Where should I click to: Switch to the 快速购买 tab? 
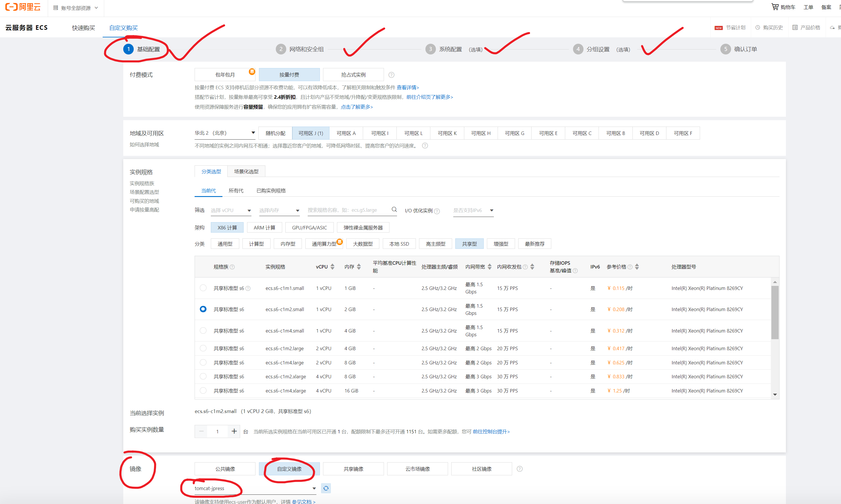tap(83, 28)
